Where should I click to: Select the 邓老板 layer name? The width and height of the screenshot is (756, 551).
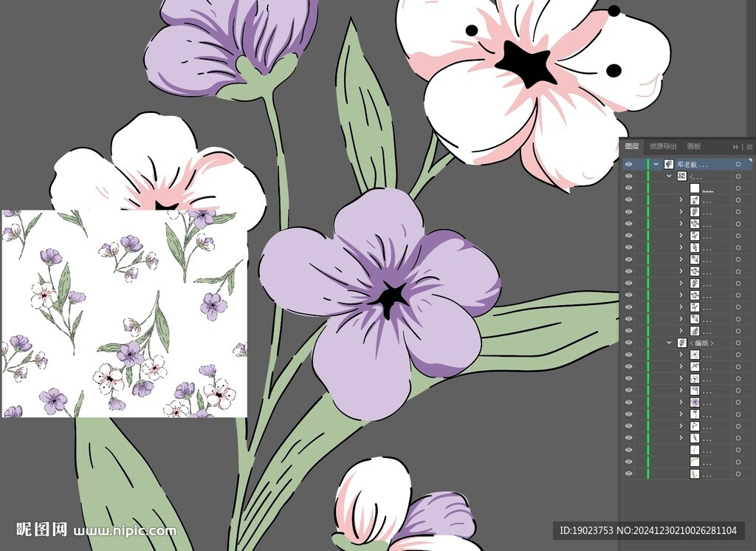point(693,165)
